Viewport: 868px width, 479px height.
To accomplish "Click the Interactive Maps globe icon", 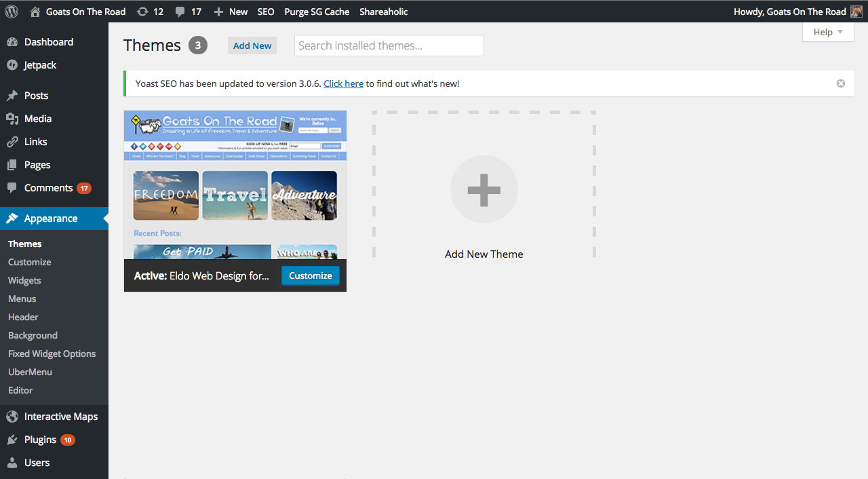I will tap(12, 417).
